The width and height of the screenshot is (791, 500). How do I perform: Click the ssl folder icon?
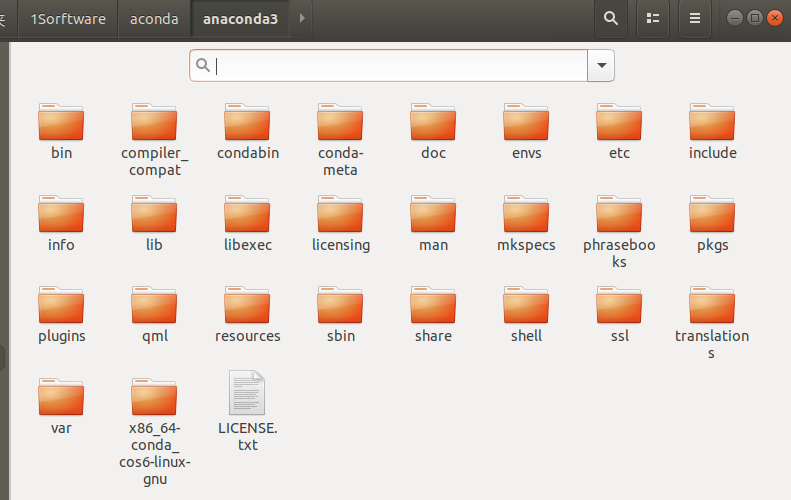(619, 306)
